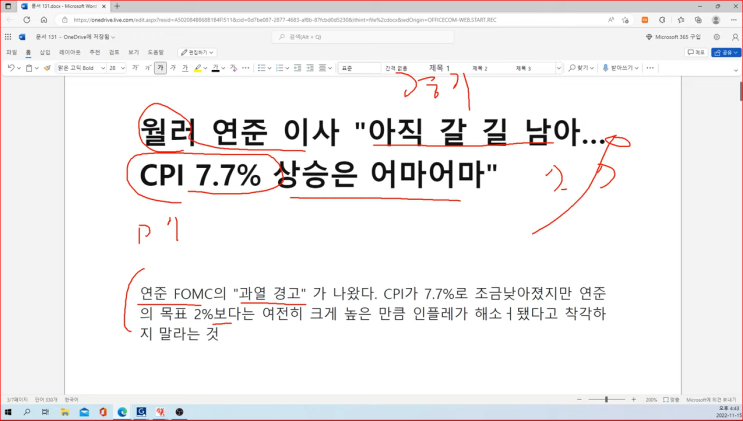This screenshot has height=421, width=743.
Task: Go to the browser home page
Action: [x=44, y=20]
